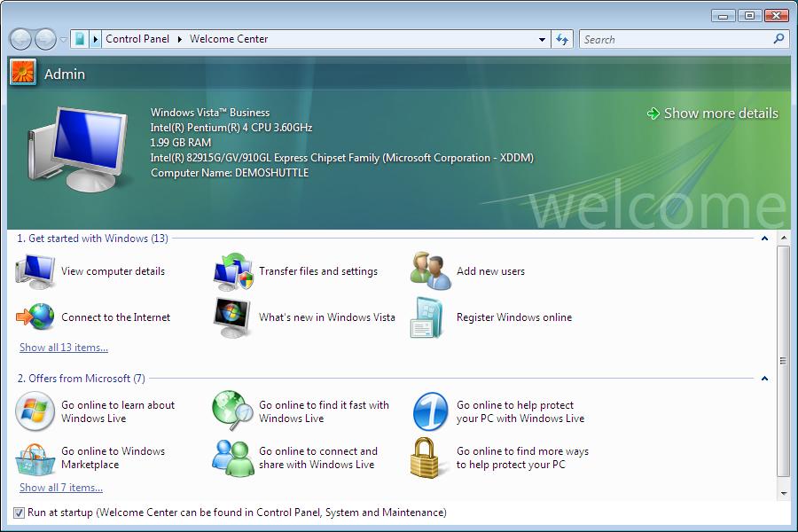
Task: Click the large computer monitor image
Action: pos(77,149)
